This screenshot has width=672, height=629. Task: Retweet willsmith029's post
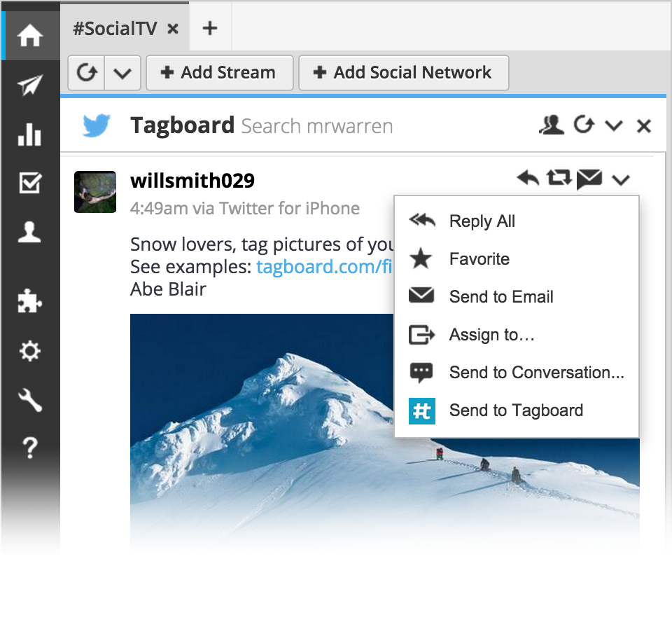click(x=558, y=179)
